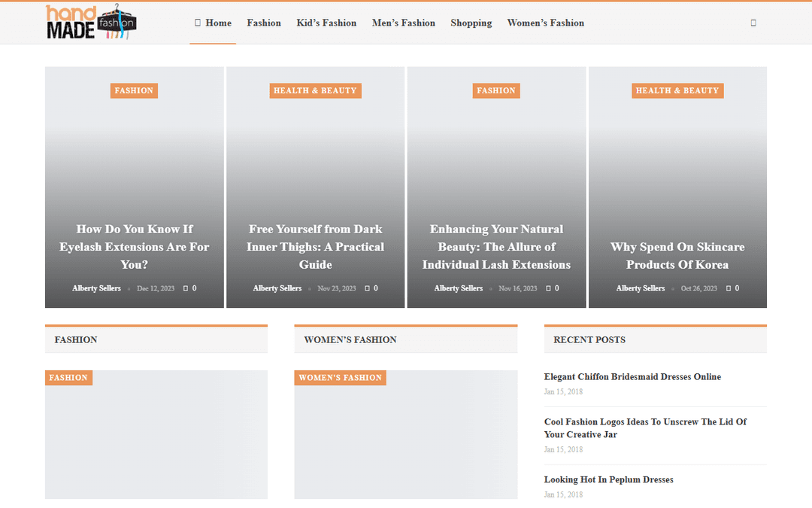Open the Shopping menu item
812x508 pixels.
point(471,23)
